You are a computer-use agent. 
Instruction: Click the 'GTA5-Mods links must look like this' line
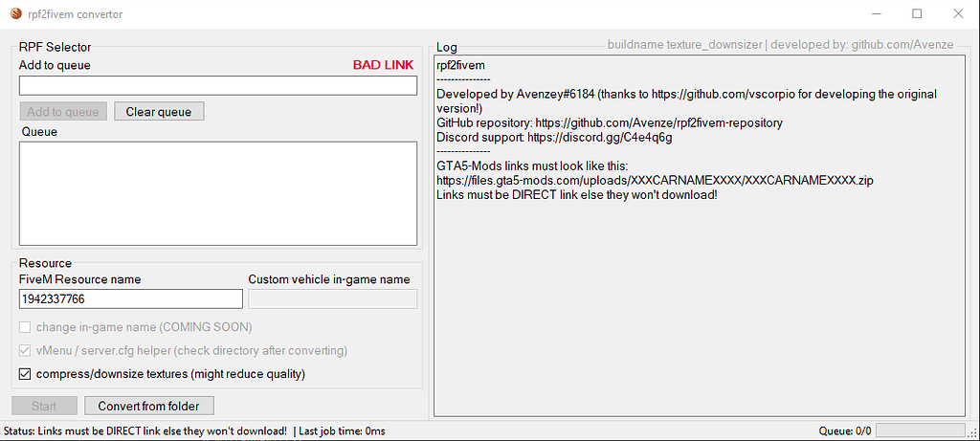pos(532,166)
